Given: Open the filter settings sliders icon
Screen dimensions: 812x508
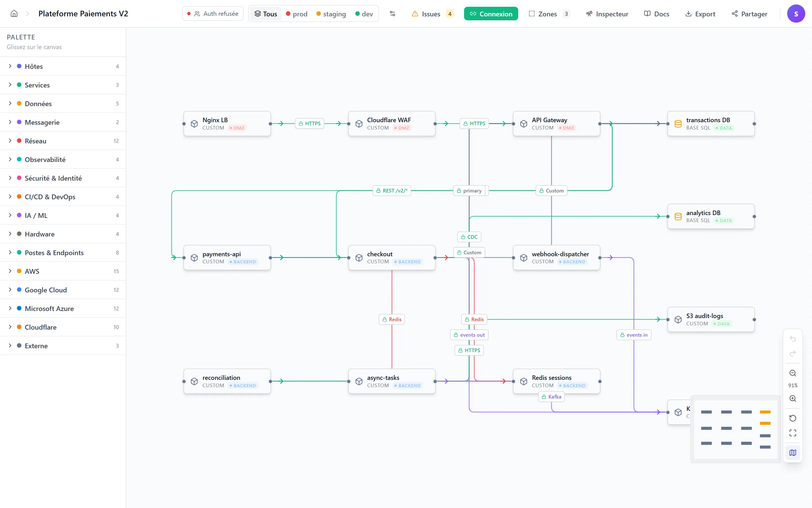Looking at the screenshot, I should (392, 14).
